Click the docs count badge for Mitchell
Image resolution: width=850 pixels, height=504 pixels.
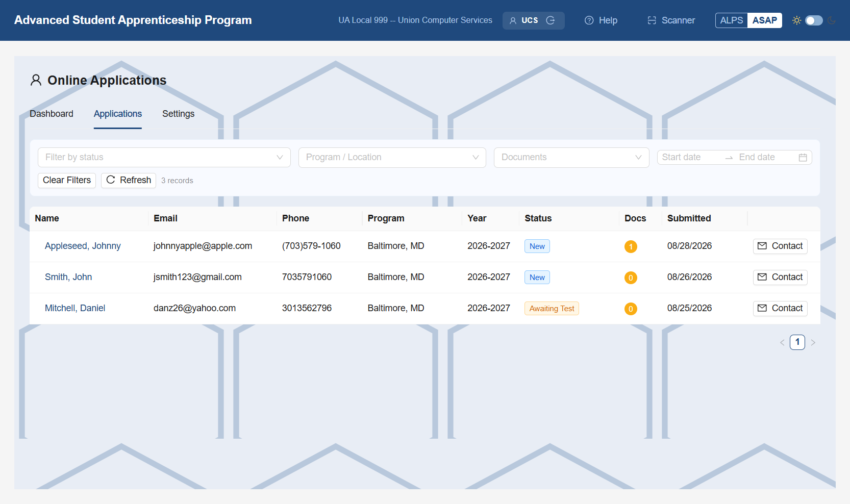pyautogui.click(x=631, y=309)
